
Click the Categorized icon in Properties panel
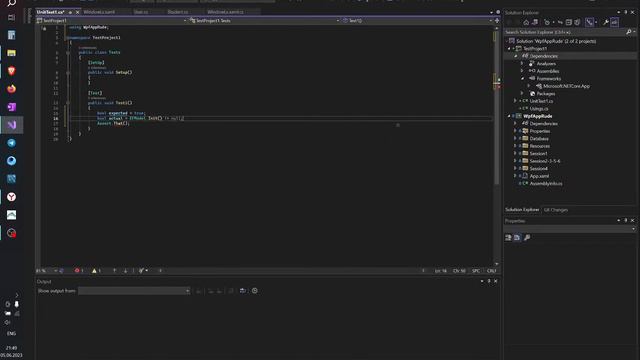click(509, 238)
